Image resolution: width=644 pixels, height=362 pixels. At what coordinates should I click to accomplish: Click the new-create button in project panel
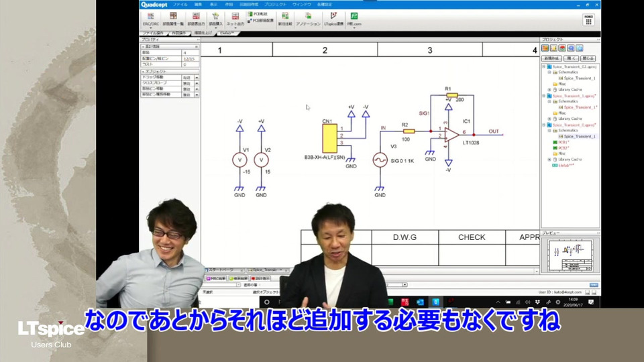click(552, 58)
